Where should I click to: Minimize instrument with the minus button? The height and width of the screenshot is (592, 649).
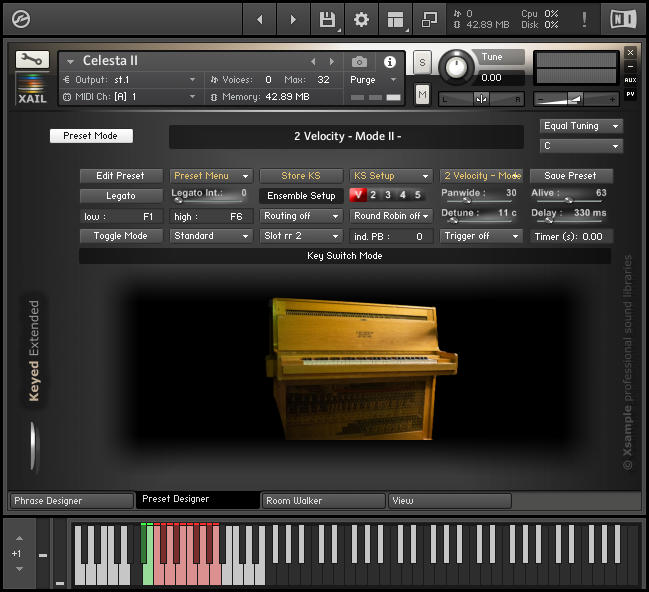(630, 66)
